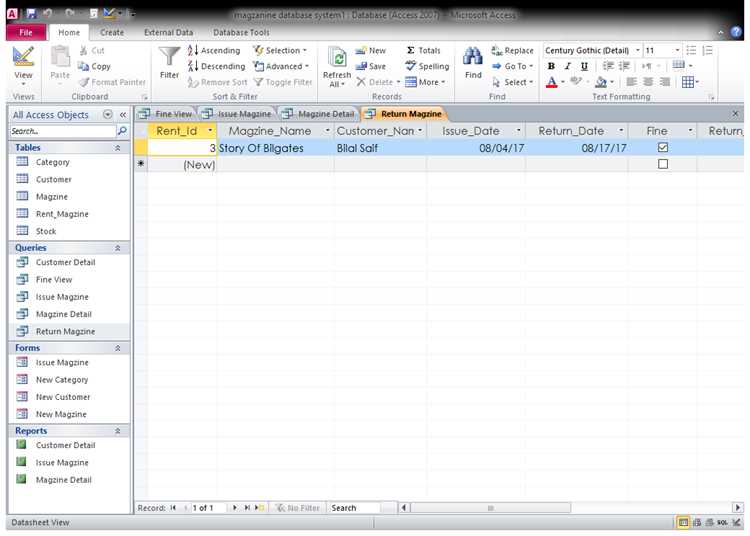Click the font color A swatch
The width and height of the screenshot is (750, 536).
551,82
